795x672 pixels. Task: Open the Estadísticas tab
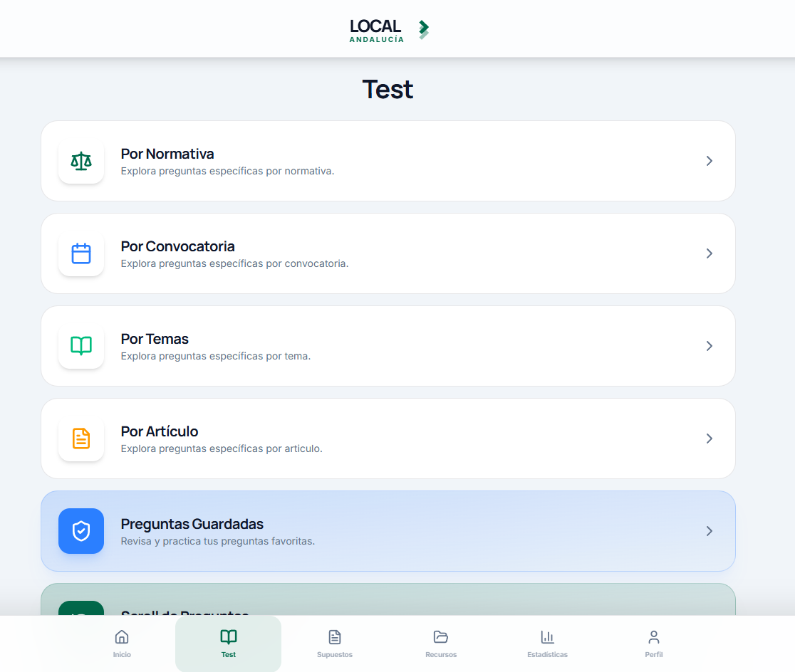pyautogui.click(x=548, y=644)
